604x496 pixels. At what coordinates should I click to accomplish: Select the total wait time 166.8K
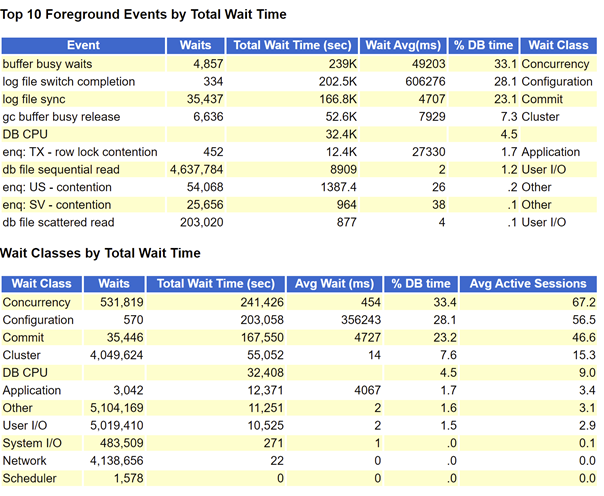coord(338,99)
